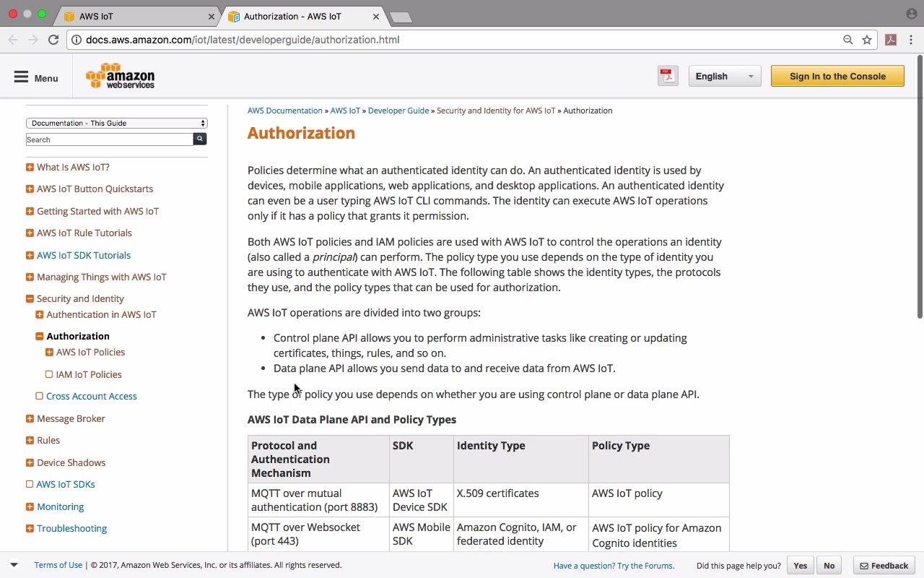Open Cross Account Access page
This screenshot has height=578, width=924.
click(x=92, y=396)
